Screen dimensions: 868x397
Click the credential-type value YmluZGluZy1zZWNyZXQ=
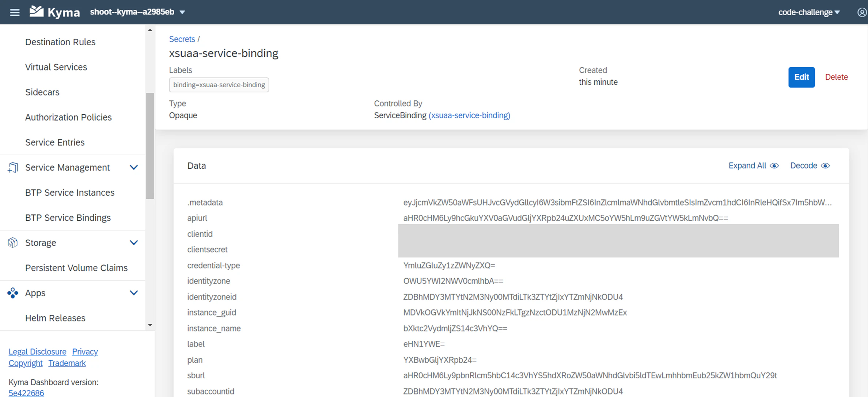pyautogui.click(x=449, y=266)
